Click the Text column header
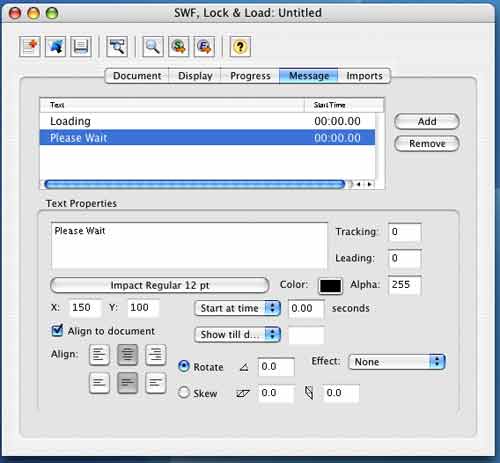500x463 pixels. (172, 105)
